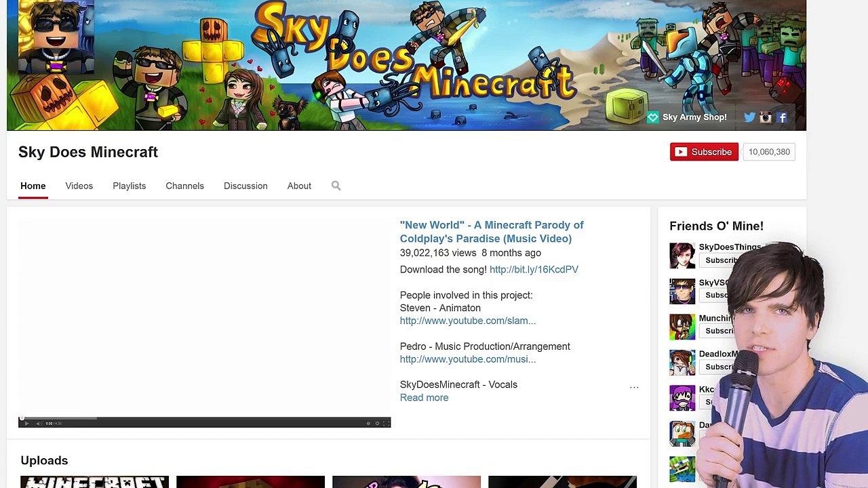Click the orange-haired Minecraft avatar
This screenshot has height=488, width=868.
682,434
